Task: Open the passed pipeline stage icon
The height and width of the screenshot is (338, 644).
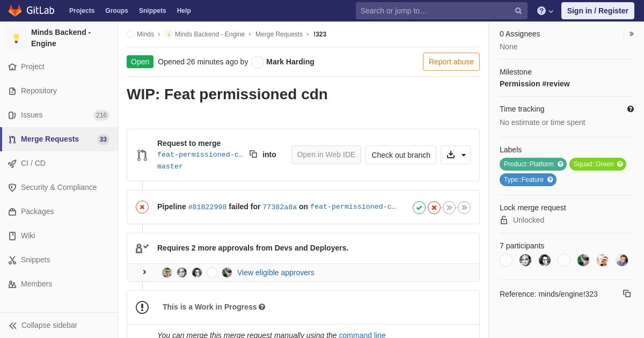Action: click(419, 208)
